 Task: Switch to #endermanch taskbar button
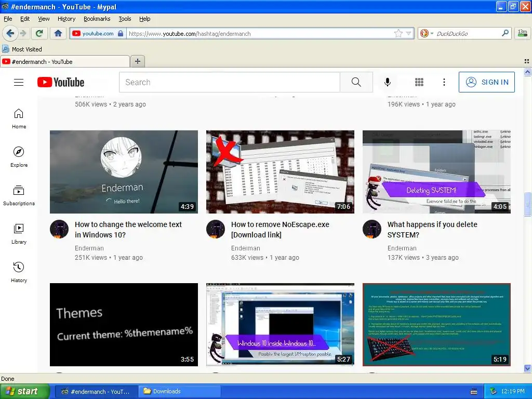coord(96,392)
